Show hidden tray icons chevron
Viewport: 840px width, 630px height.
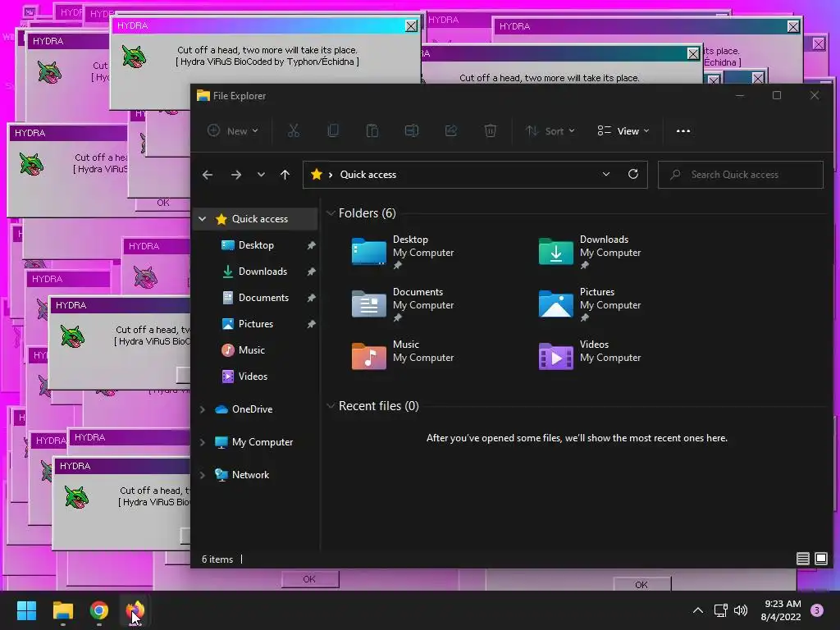(x=697, y=610)
